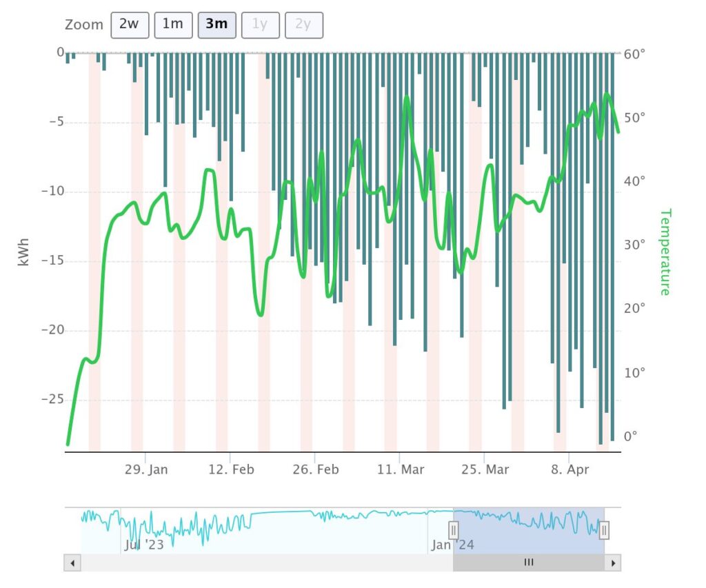Click the right navigator range handle
The image size is (706, 588).
(x=604, y=530)
